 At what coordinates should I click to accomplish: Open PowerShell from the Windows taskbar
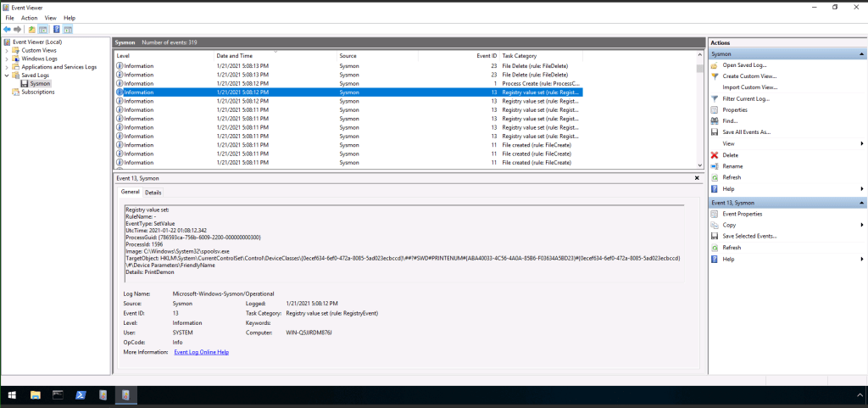coord(80,395)
